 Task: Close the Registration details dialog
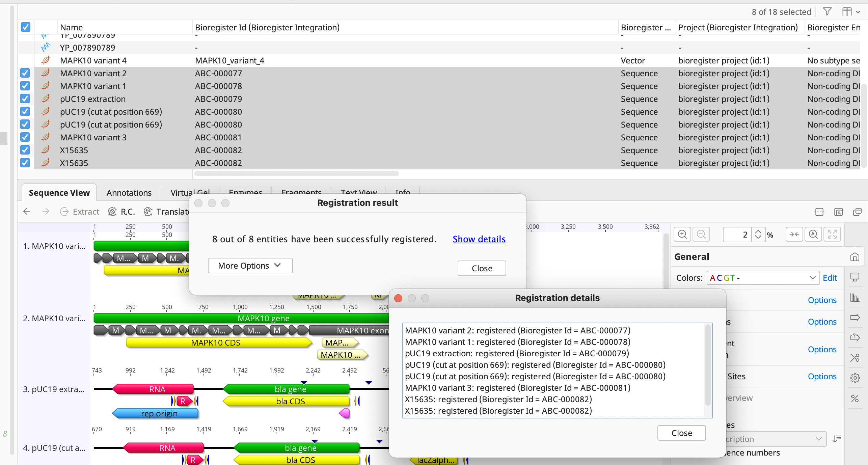tap(681, 433)
